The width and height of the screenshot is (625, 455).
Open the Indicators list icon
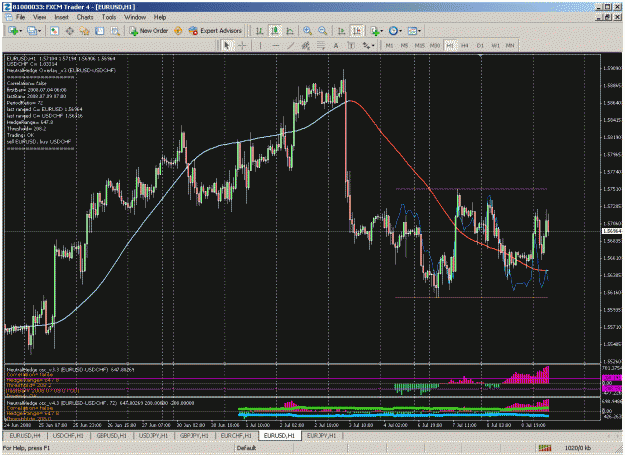tap(374, 31)
